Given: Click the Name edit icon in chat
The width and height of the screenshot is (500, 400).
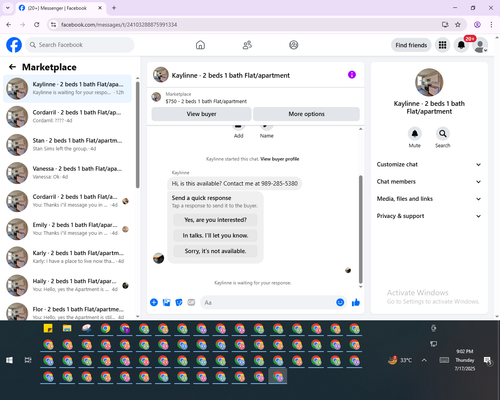Looking at the screenshot, I should click(266, 127).
